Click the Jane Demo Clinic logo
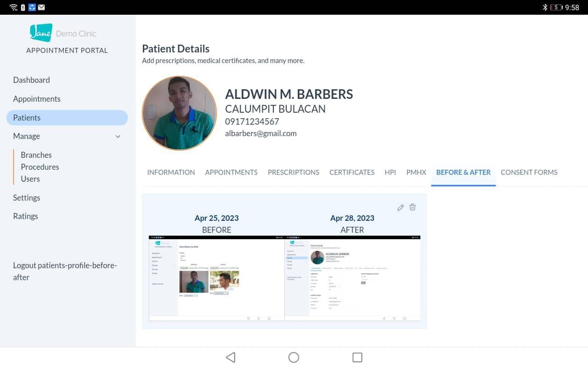Image resolution: width=588 pixels, height=368 pixels. (x=63, y=33)
